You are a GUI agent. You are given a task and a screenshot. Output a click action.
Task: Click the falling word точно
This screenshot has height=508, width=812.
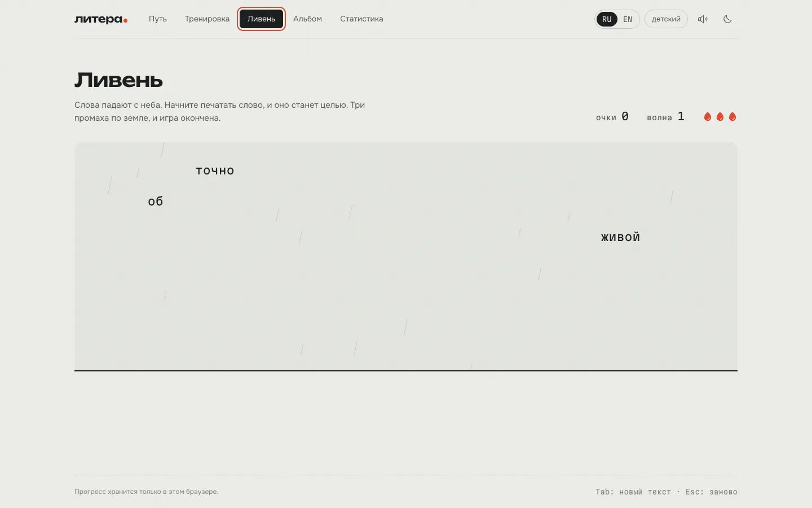coord(215,171)
